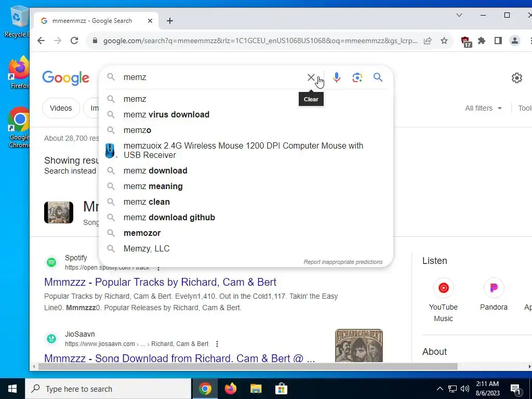Image resolution: width=532 pixels, height=399 pixels.
Task: Open a new tab
Action: [170, 21]
